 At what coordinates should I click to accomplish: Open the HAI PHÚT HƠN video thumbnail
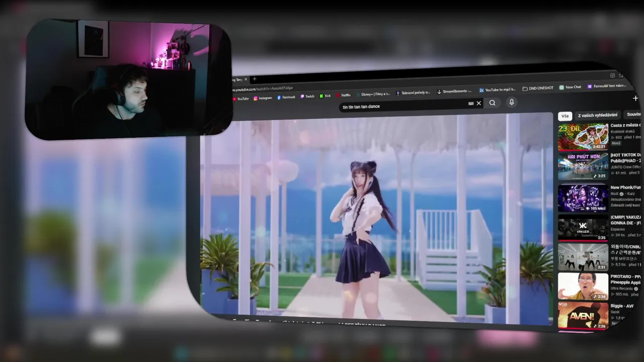tap(583, 166)
